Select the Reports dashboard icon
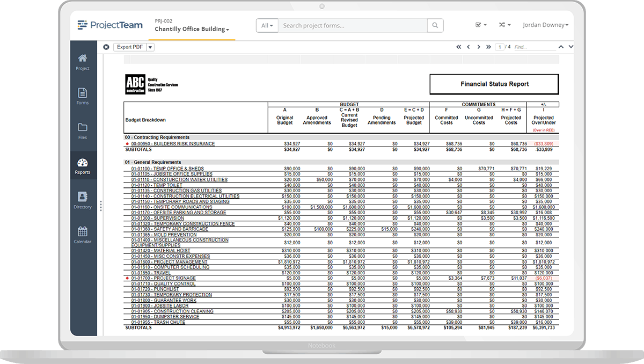 pyautogui.click(x=83, y=165)
